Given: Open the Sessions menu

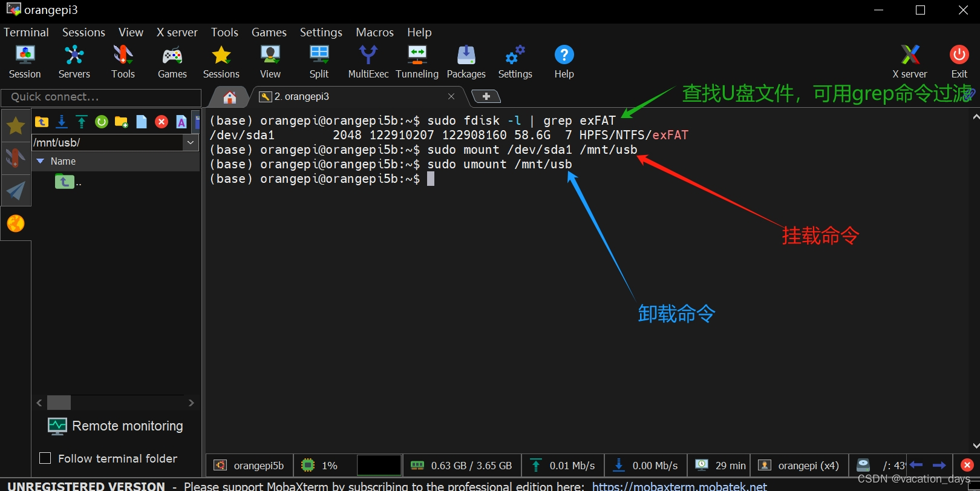Looking at the screenshot, I should [x=83, y=32].
